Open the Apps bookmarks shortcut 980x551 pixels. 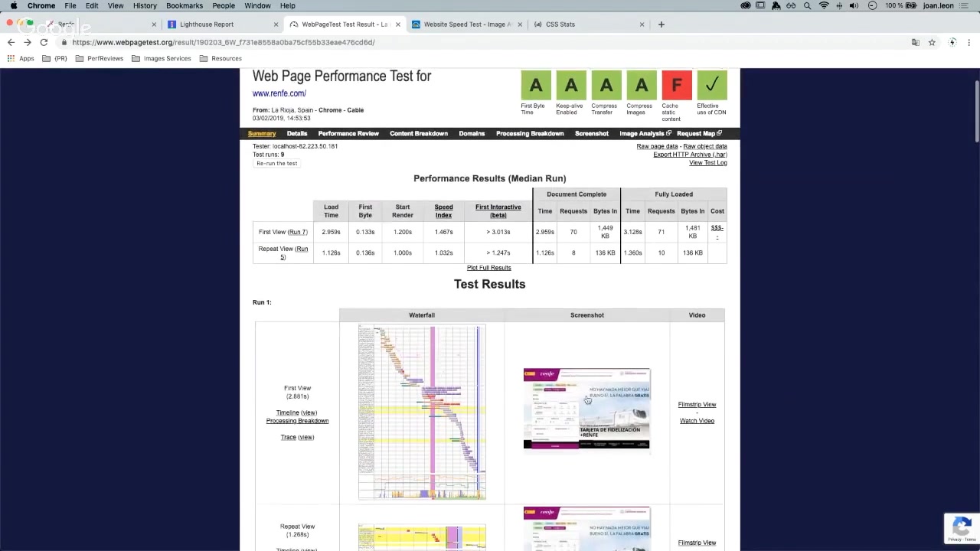point(21,58)
